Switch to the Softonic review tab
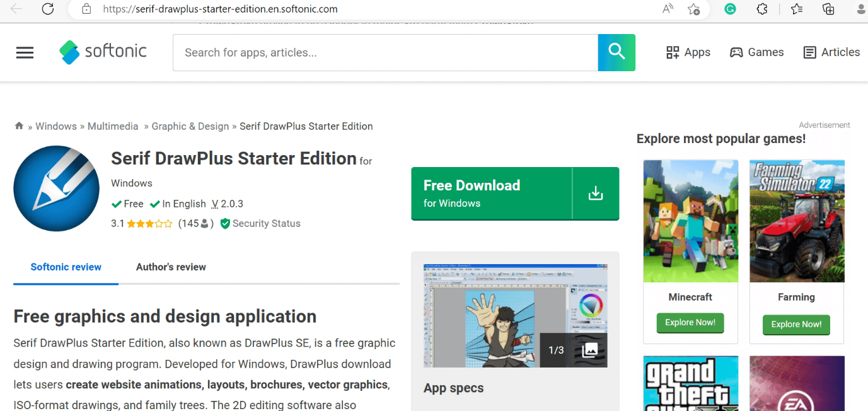 pyautogui.click(x=66, y=267)
